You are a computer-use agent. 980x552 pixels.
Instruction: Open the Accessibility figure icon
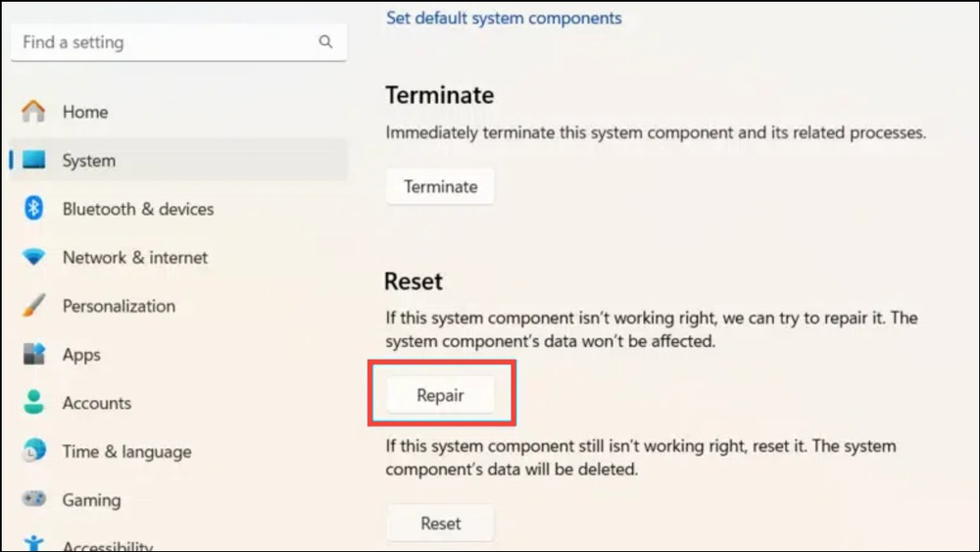point(33,542)
